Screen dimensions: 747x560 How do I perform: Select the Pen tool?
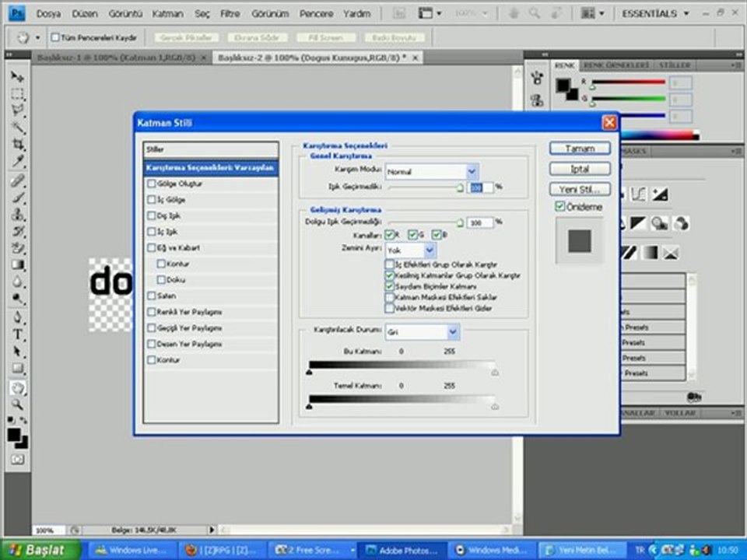[17, 317]
